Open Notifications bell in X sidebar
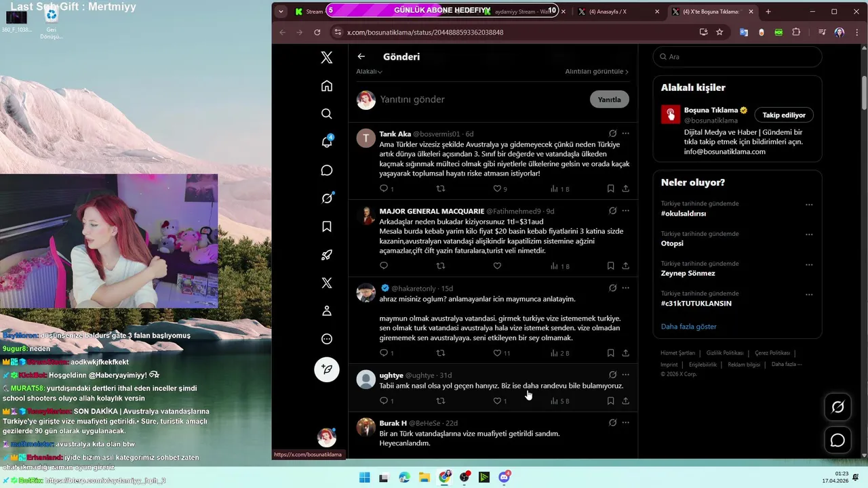 [x=327, y=142]
